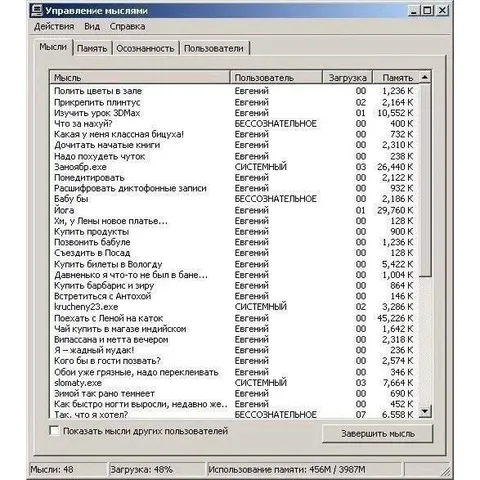This screenshot has height=480, width=480.
Task: Select the row Полить цветы в зале
Action: [233, 91]
